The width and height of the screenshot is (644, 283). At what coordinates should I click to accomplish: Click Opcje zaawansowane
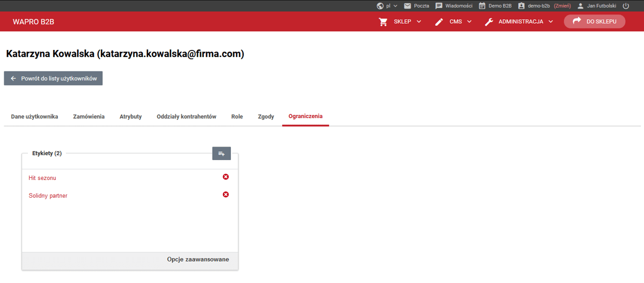198,259
